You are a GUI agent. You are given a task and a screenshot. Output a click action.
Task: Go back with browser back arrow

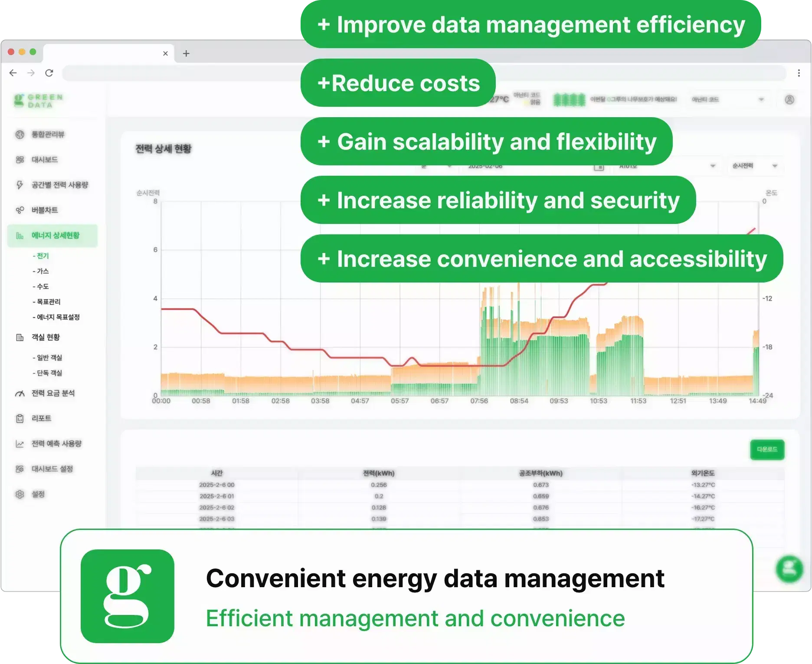13,73
